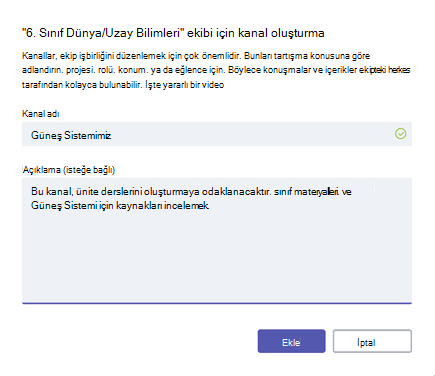
Task: Click the Ekle button to add channel
Action: pos(291,341)
